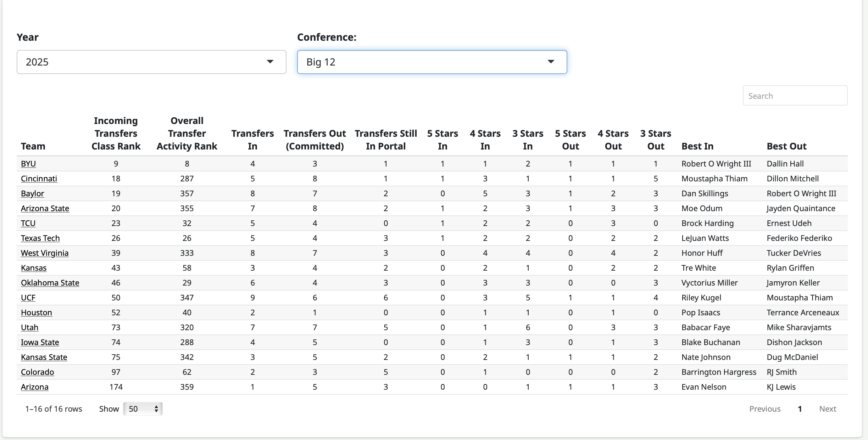Go to the Previous page

tap(765, 409)
